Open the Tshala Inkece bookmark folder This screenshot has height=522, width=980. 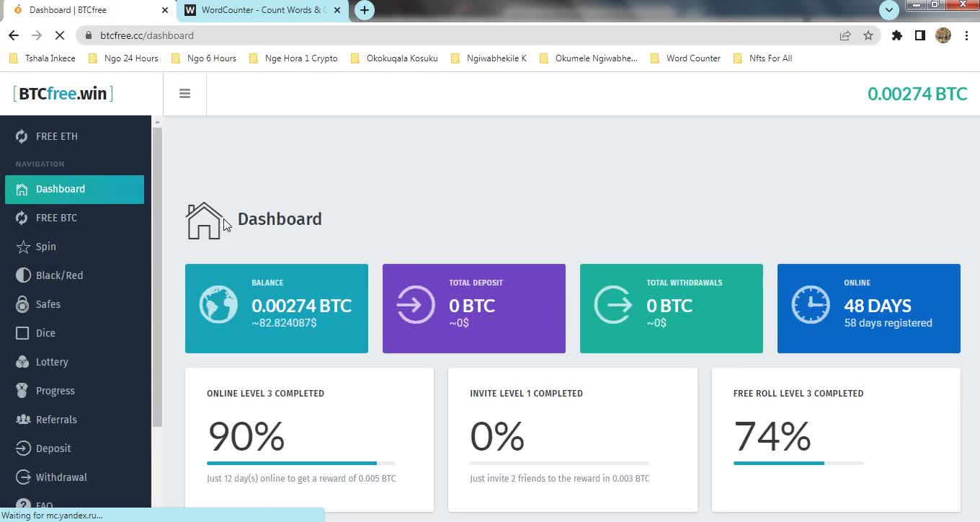[x=43, y=58]
